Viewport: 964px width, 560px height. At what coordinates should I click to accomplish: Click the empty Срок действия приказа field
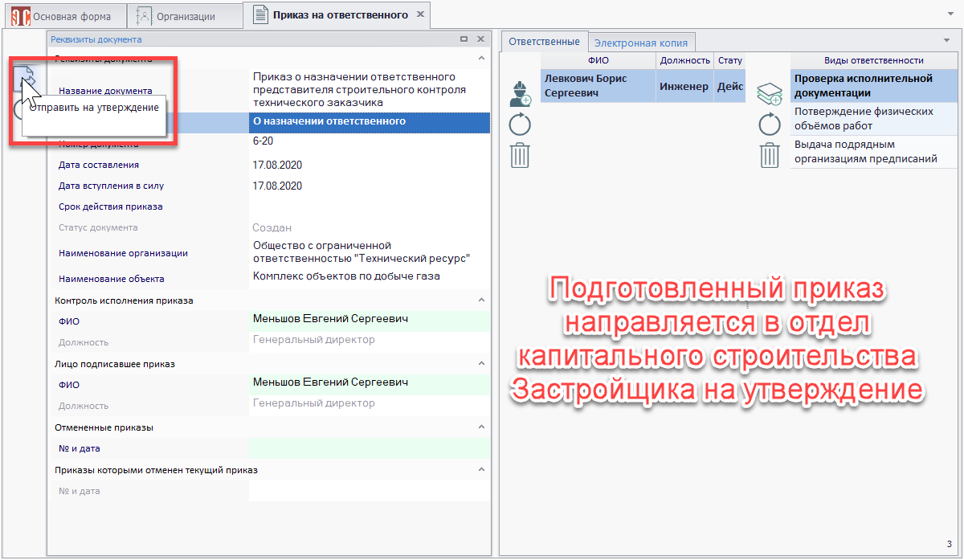tap(370, 206)
